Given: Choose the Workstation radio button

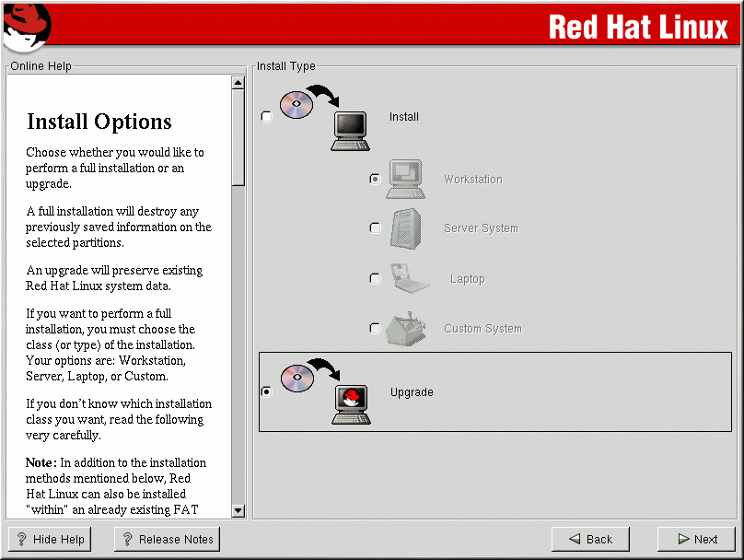Looking at the screenshot, I should click(375, 180).
